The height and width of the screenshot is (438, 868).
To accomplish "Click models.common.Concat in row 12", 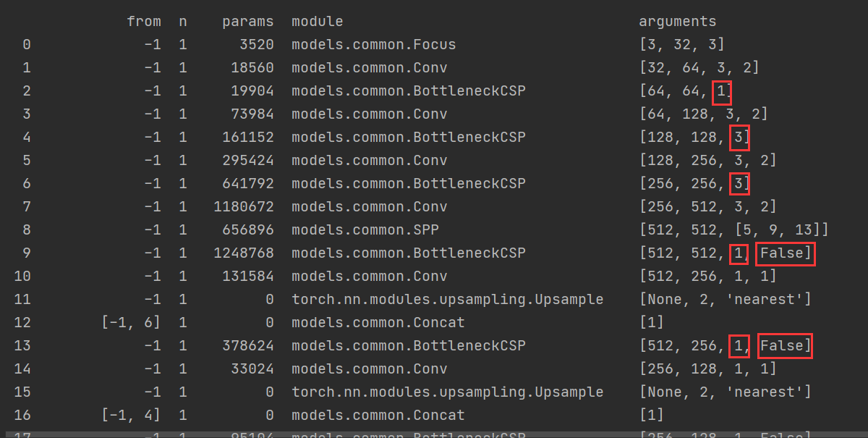I will click(378, 323).
